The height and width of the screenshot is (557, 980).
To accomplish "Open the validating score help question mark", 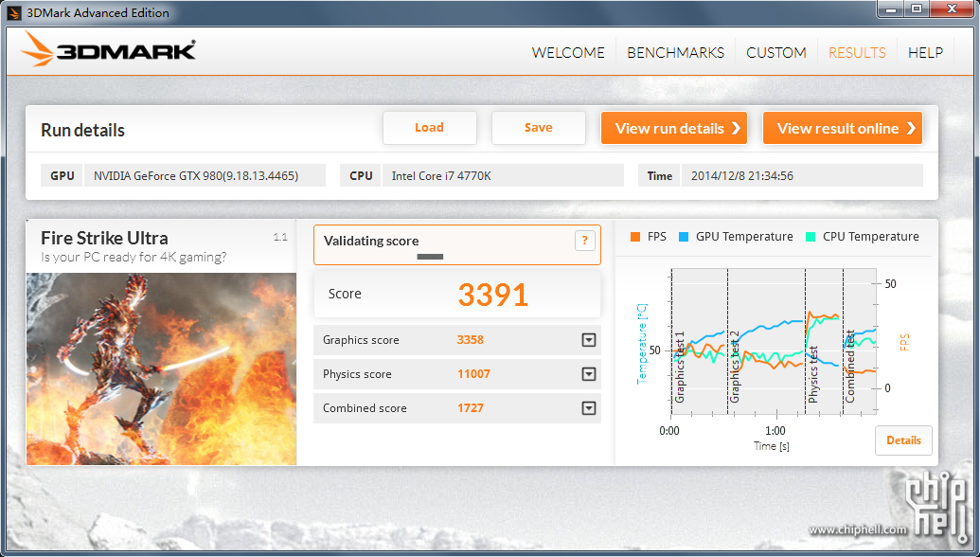I will [x=585, y=241].
